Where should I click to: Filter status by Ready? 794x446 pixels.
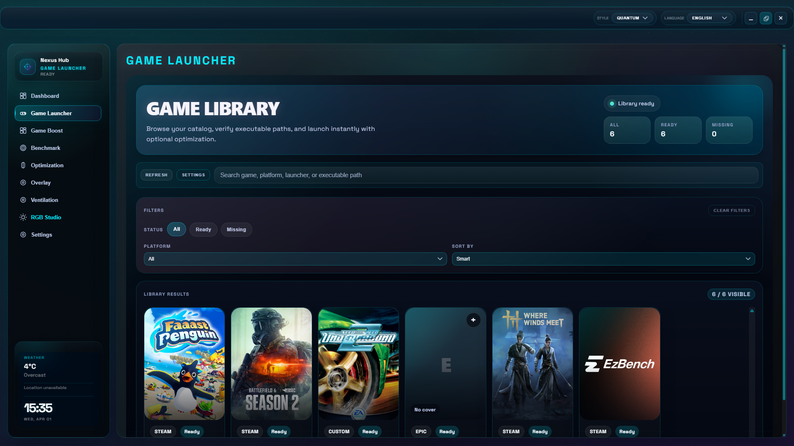coord(203,229)
